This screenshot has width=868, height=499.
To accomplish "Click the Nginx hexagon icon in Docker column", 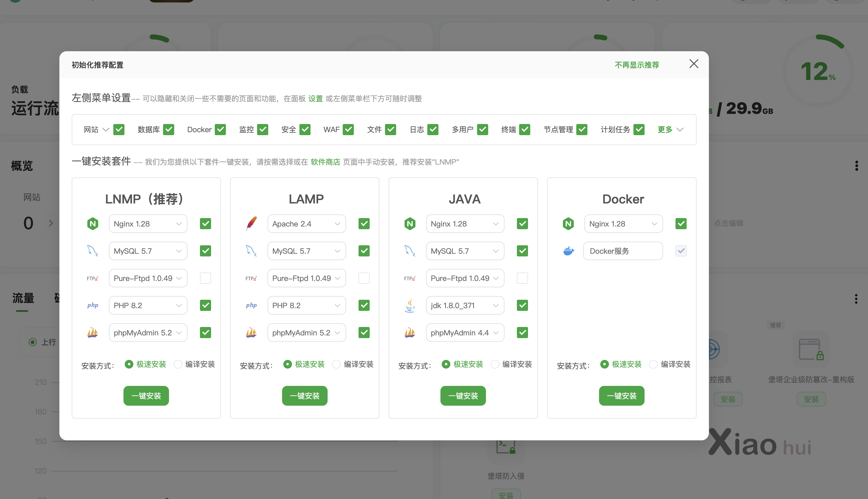I will (569, 224).
